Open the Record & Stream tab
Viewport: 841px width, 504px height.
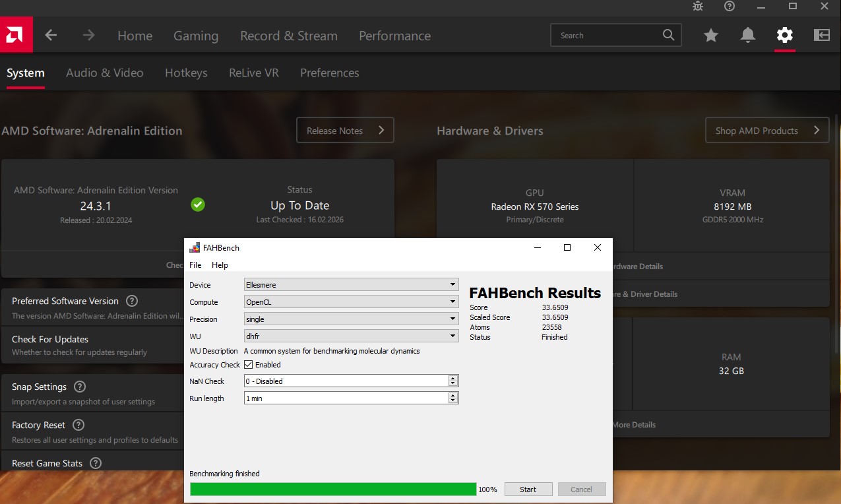(x=289, y=36)
